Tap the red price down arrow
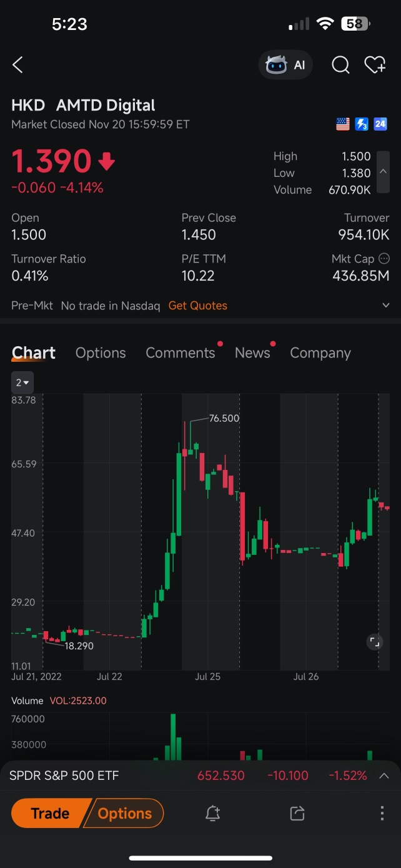 pos(107,162)
